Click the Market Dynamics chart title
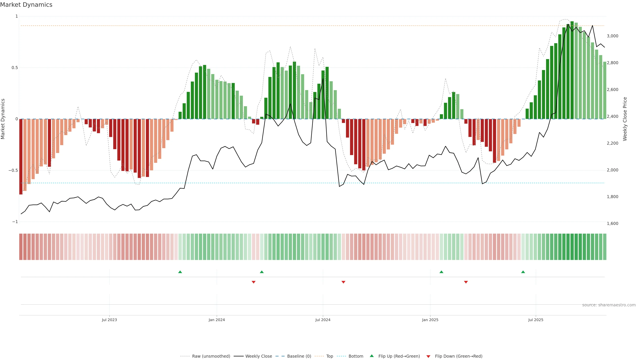This screenshot has height=362, width=644. (26, 5)
